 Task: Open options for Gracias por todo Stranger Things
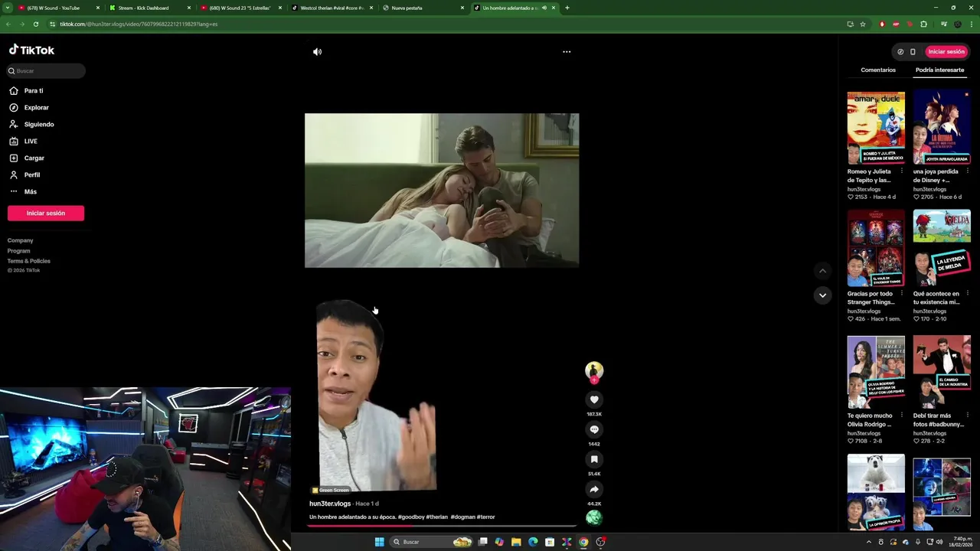(901, 293)
